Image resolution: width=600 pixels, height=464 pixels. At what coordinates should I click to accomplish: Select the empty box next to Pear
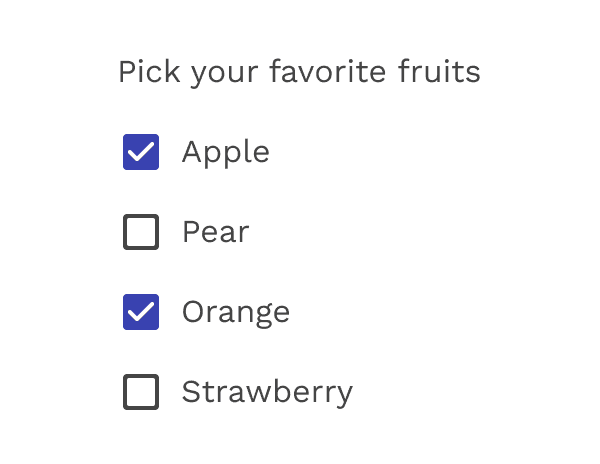coord(141,232)
